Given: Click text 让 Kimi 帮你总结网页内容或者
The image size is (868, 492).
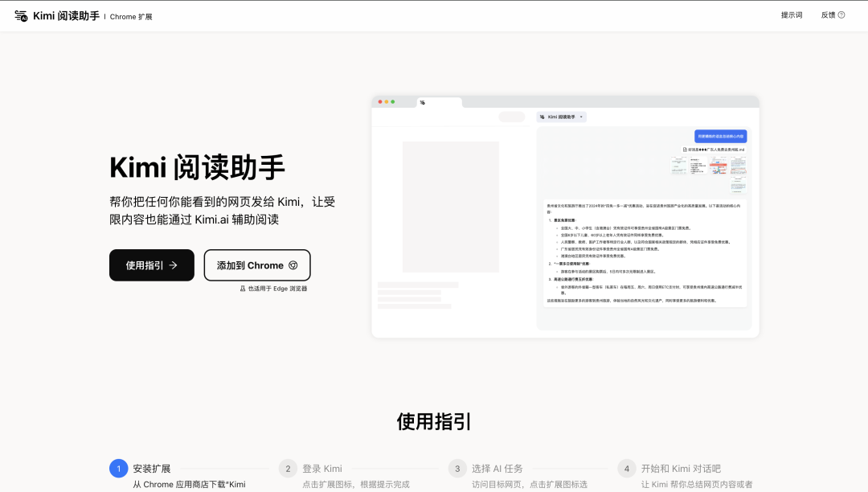Looking at the screenshot, I should coord(697,484).
